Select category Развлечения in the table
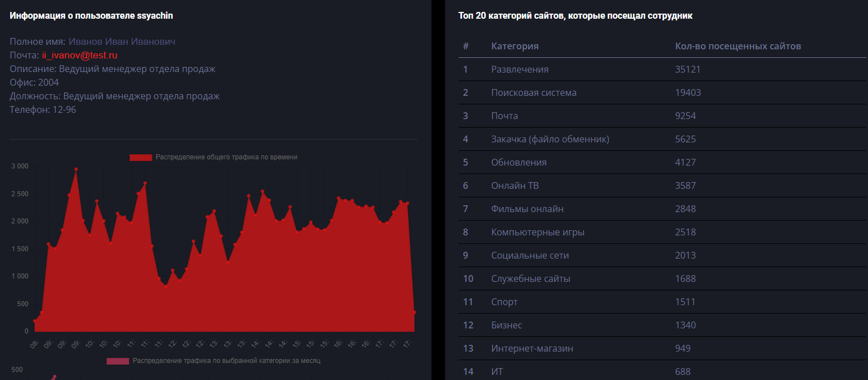This screenshot has height=380, width=868. [520, 69]
